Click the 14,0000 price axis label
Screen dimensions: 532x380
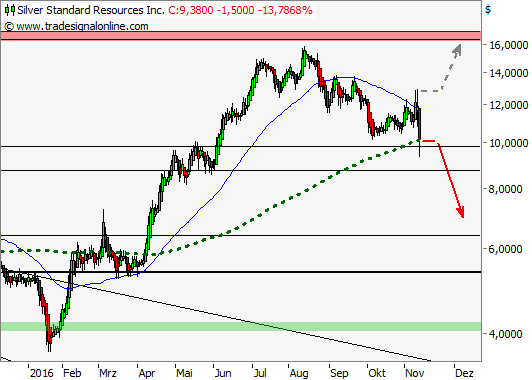click(x=508, y=73)
